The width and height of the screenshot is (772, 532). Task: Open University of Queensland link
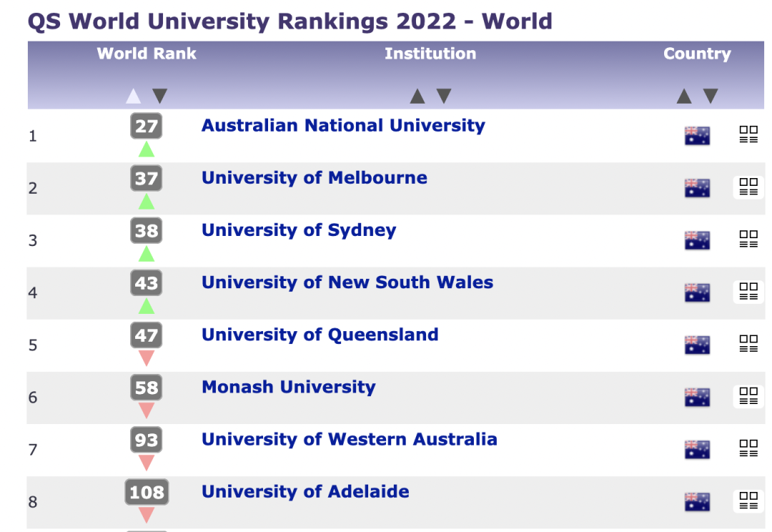click(x=320, y=335)
